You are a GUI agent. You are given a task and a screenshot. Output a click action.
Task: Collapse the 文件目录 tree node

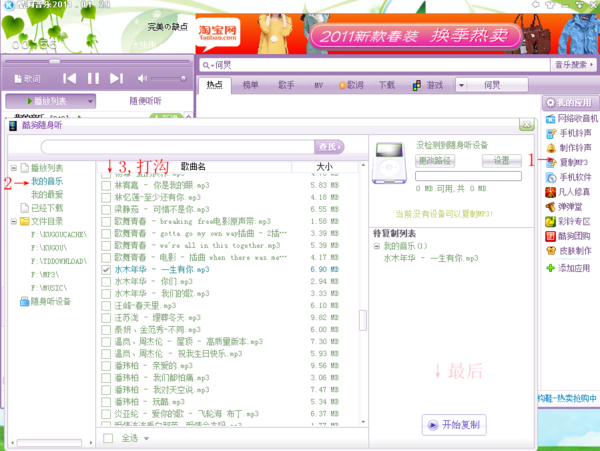pyautogui.click(x=14, y=221)
